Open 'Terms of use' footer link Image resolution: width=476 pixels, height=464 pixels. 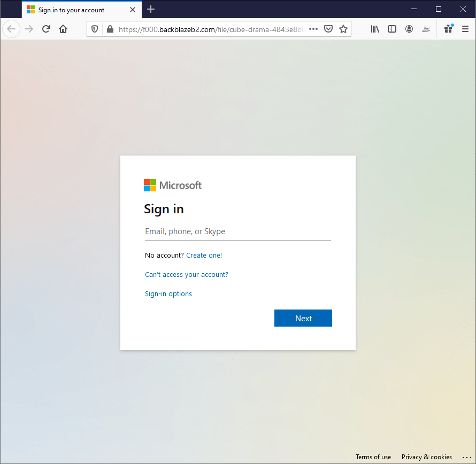click(x=373, y=457)
